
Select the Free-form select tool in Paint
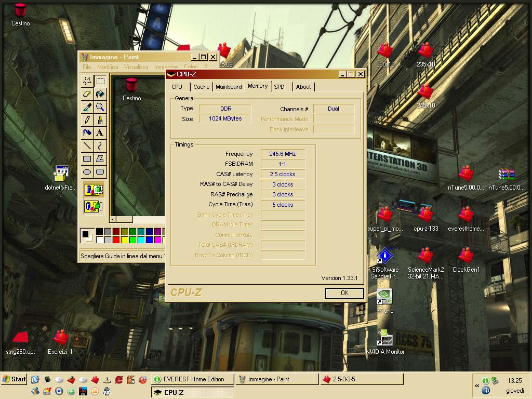point(87,81)
